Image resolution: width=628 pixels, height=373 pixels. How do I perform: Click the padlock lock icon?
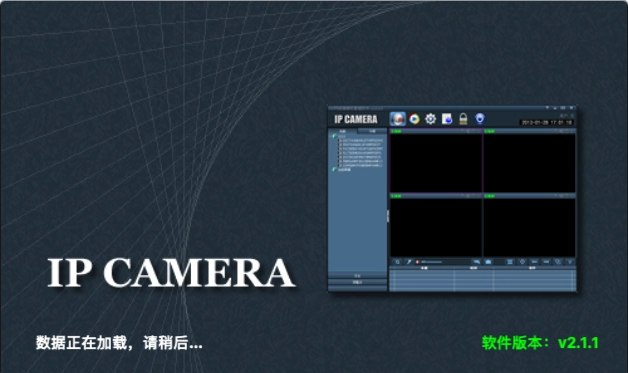[x=463, y=119]
